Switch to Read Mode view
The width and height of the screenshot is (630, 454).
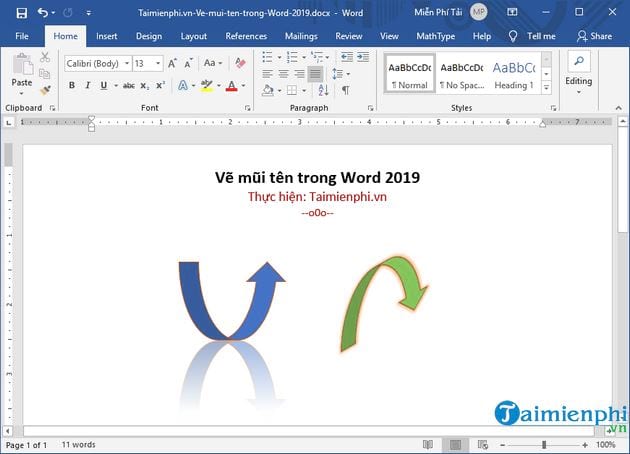(428, 444)
